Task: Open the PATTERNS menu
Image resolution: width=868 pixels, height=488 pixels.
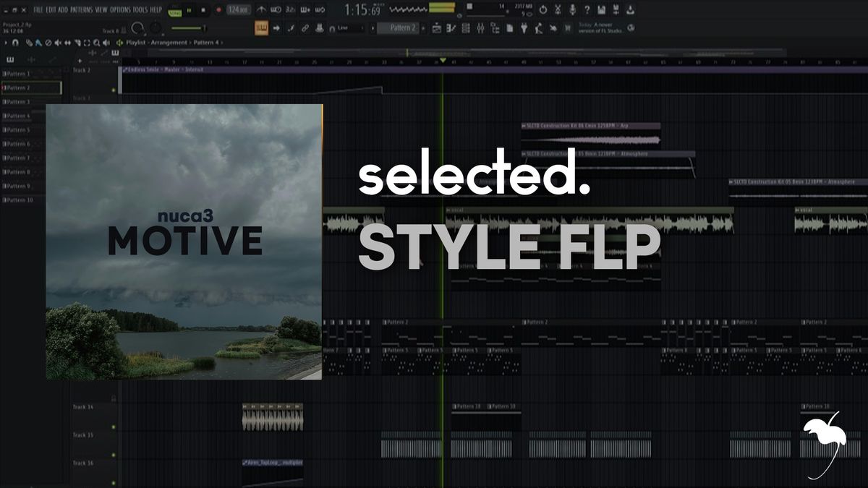Action: 81,10
